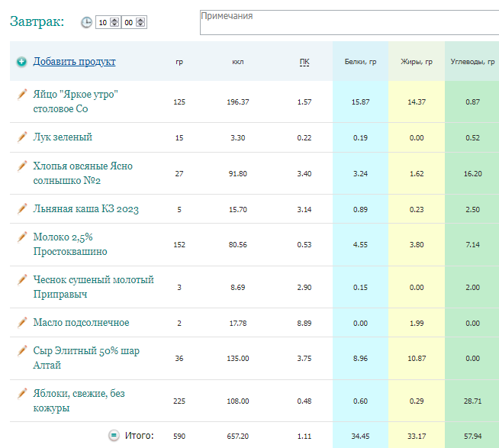499x448 pixels.
Task: Click 80.56 calories value for milk
Action: click(238, 245)
